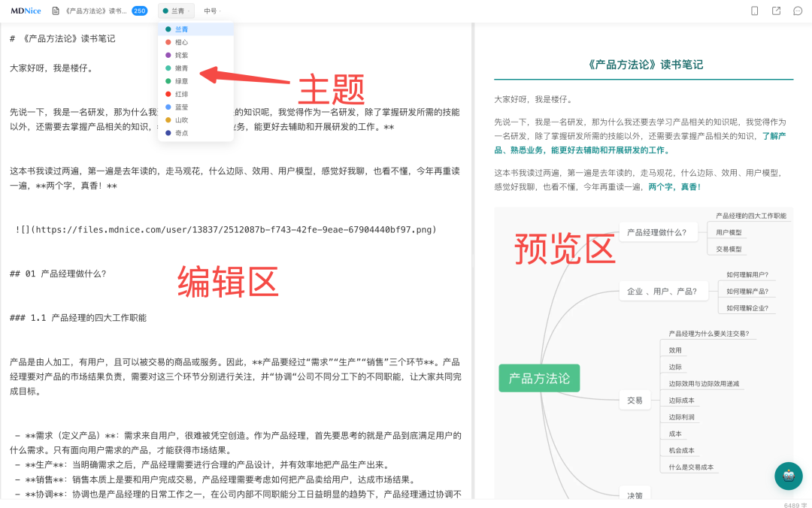812x508 pixels.
Task: Click preview bold text 两个字，真香!
Action: pos(674,187)
